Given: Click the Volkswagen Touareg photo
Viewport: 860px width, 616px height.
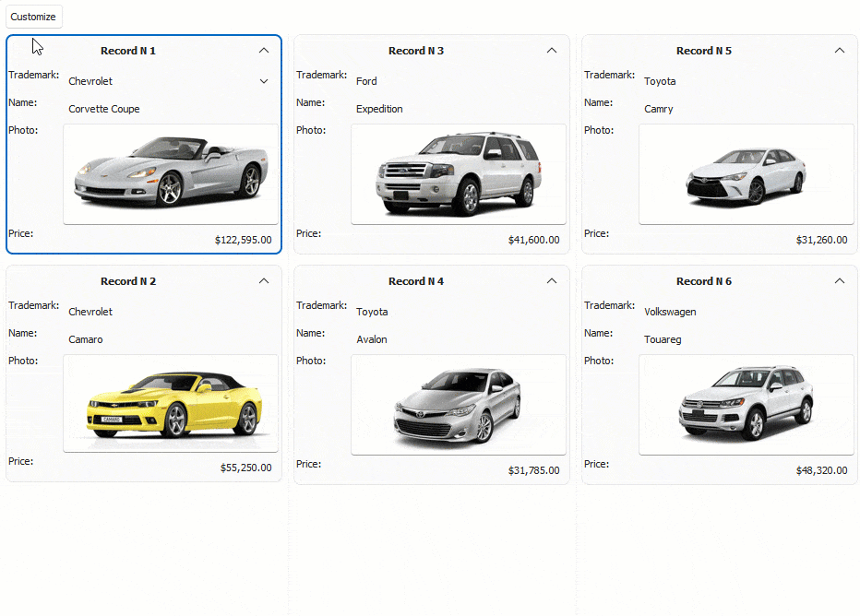Looking at the screenshot, I should click(746, 403).
